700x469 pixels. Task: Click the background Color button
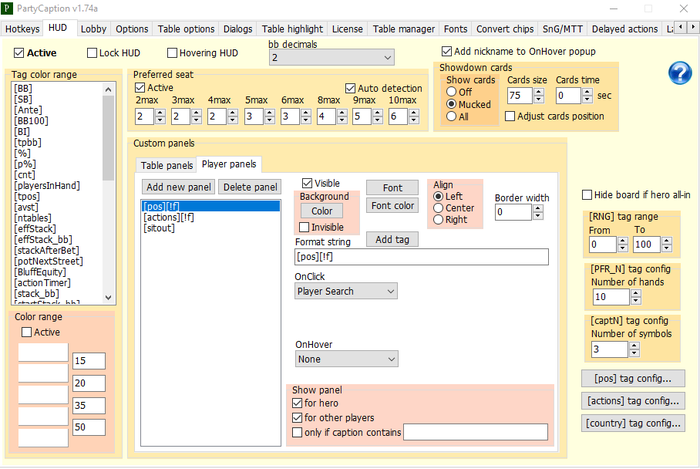[x=321, y=211]
